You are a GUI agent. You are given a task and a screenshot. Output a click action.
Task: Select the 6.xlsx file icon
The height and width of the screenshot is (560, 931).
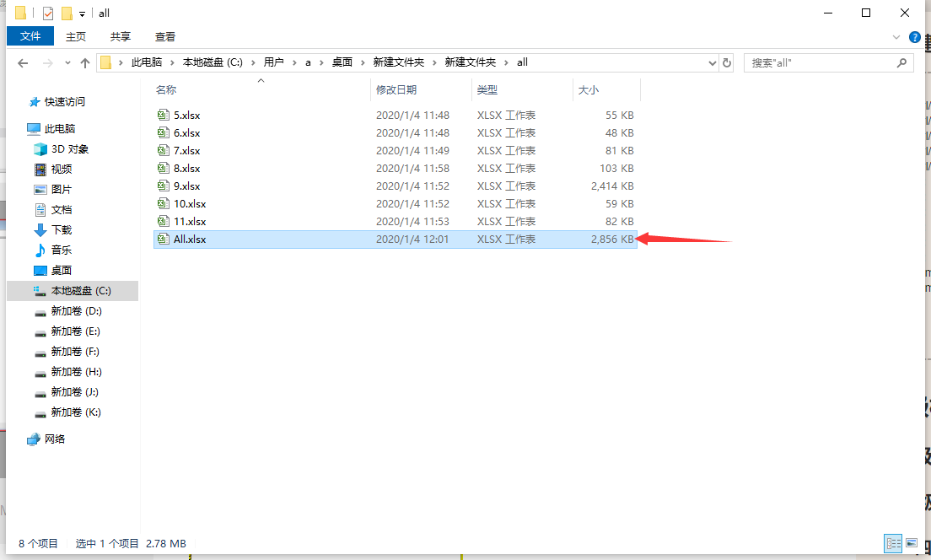(163, 132)
